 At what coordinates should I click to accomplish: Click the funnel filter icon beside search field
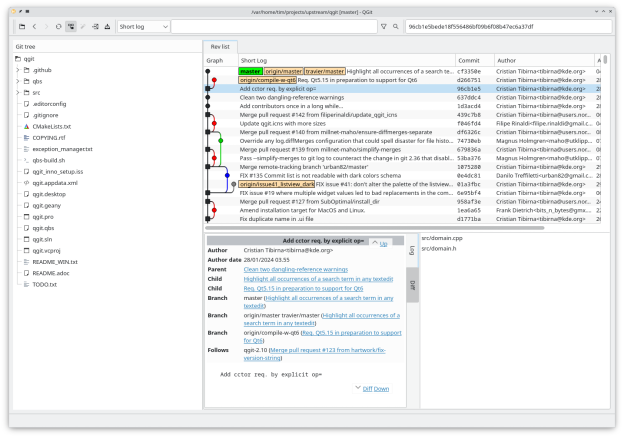click(383, 26)
